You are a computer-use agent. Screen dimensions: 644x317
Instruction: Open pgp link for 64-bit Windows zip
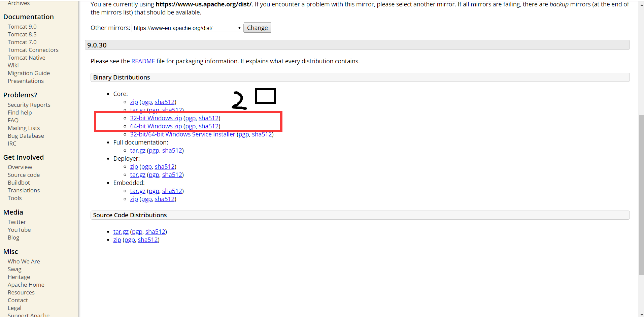pyautogui.click(x=191, y=126)
